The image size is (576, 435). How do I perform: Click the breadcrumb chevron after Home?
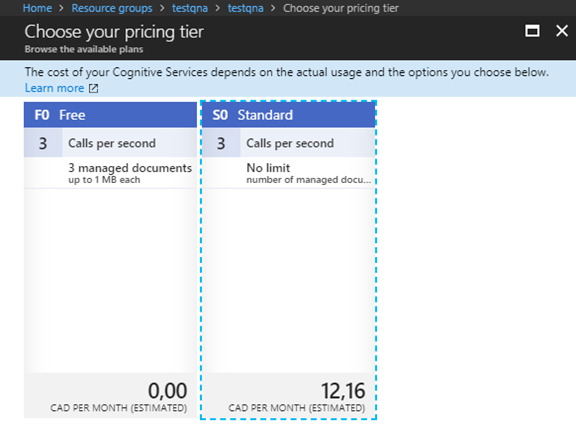[61, 8]
